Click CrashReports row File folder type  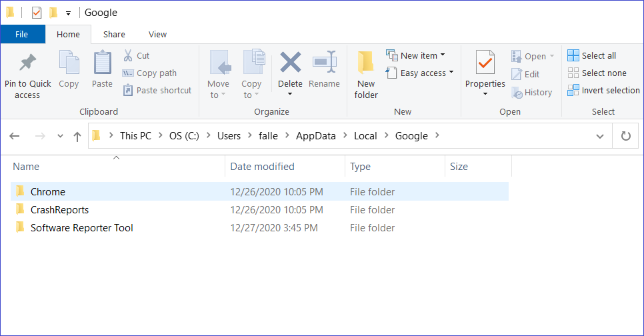point(372,210)
